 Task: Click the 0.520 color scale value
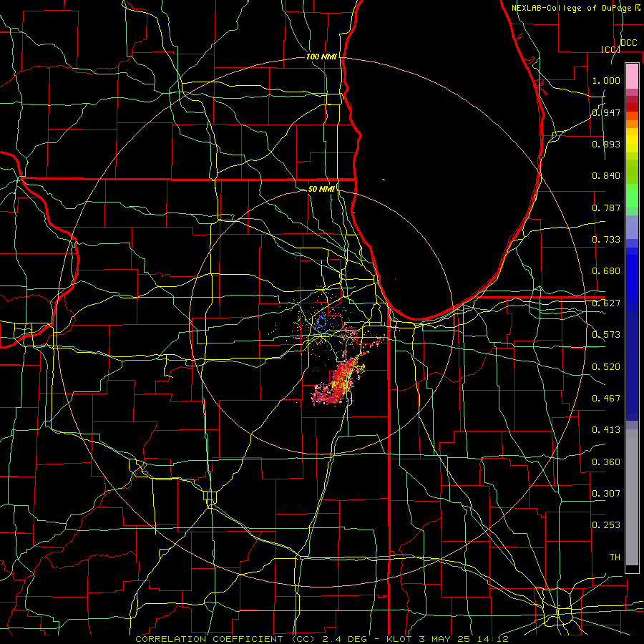[x=606, y=367]
